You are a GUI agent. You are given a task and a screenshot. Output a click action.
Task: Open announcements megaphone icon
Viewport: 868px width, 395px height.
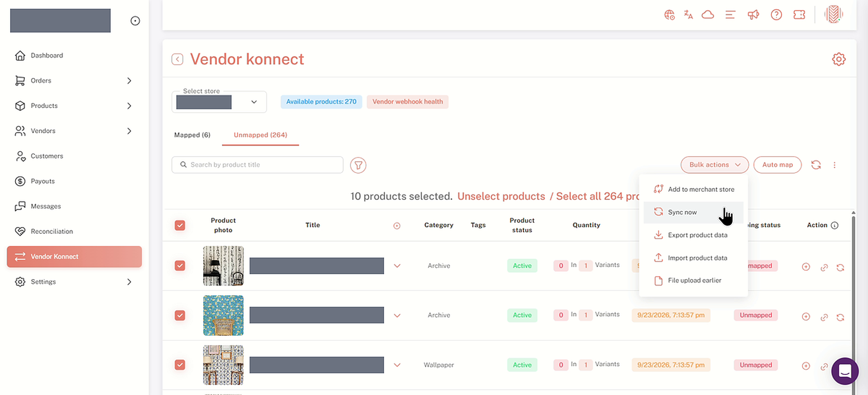(753, 15)
